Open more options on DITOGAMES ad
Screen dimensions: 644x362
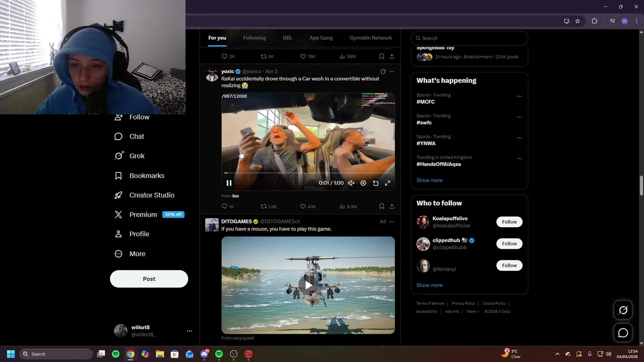click(x=392, y=222)
